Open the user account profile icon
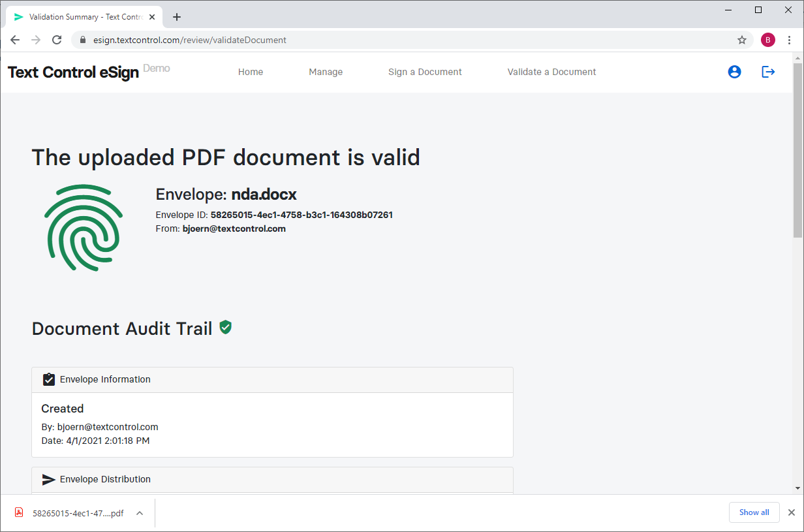This screenshot has height=532, width=804. (x=734, y=72)
